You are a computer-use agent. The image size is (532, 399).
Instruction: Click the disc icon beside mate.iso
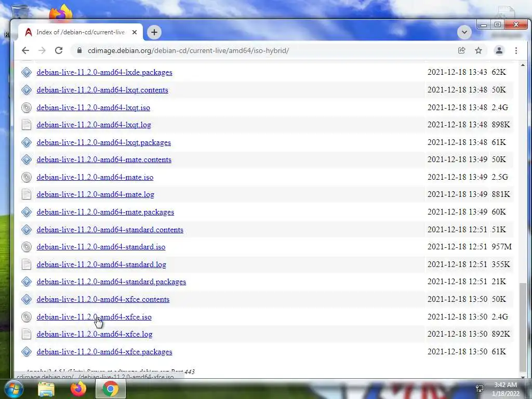point(26,177)
